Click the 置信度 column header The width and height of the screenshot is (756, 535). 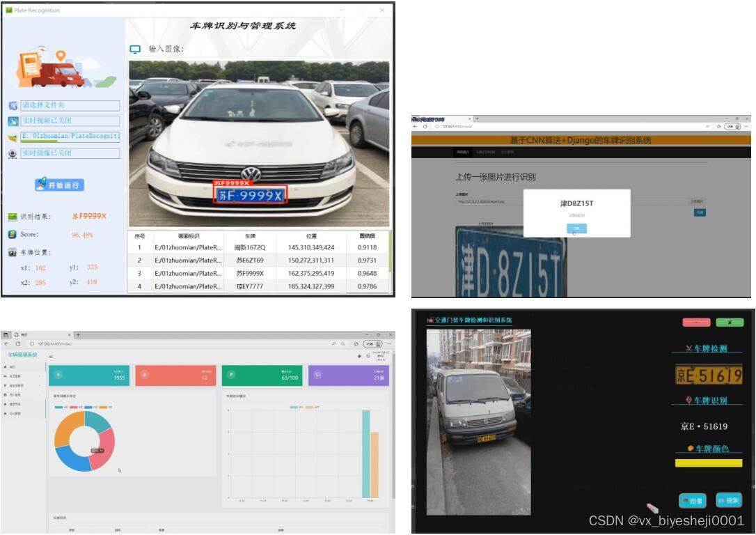point(368,236)
